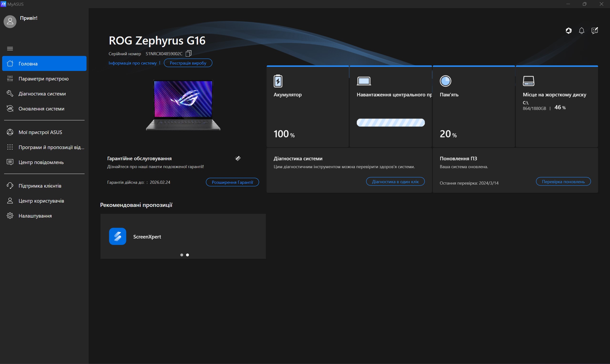The height and width of the screenshot is (364, 610).
Task: Click the Гарантійне обслуговування heading
Action: [139, 159]
